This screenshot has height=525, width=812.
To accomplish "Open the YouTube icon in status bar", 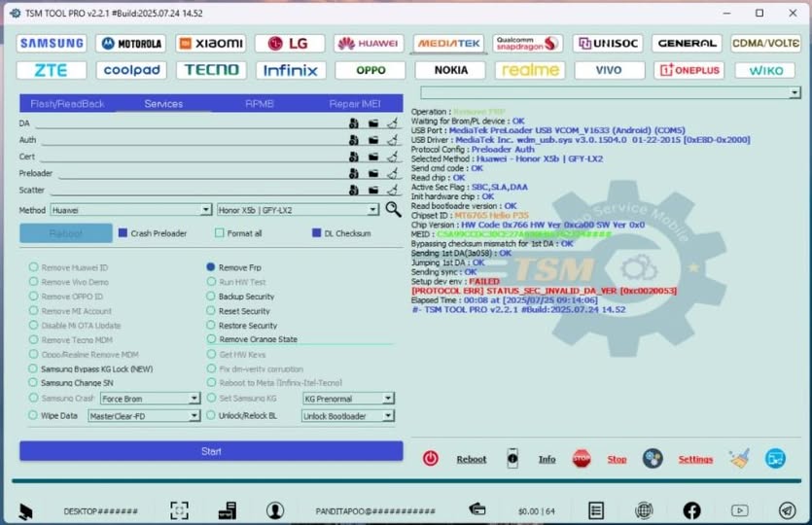I will (739, 511).
